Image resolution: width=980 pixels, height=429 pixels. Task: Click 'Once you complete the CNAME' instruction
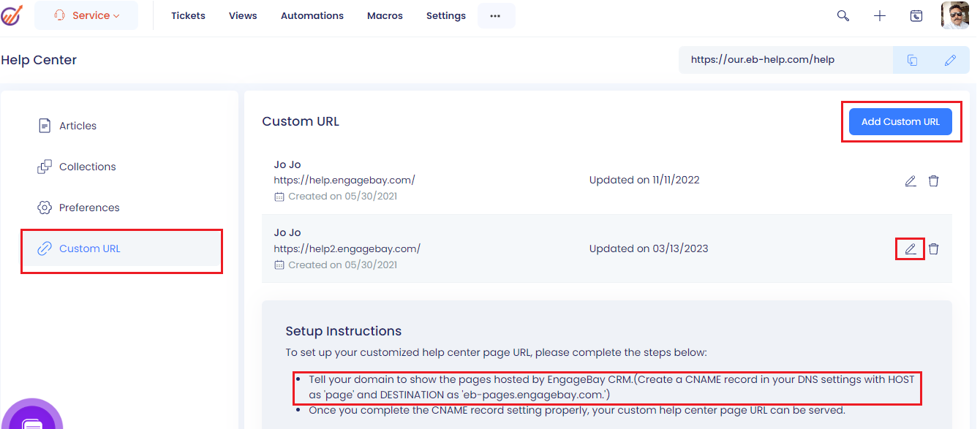(577, 410)
